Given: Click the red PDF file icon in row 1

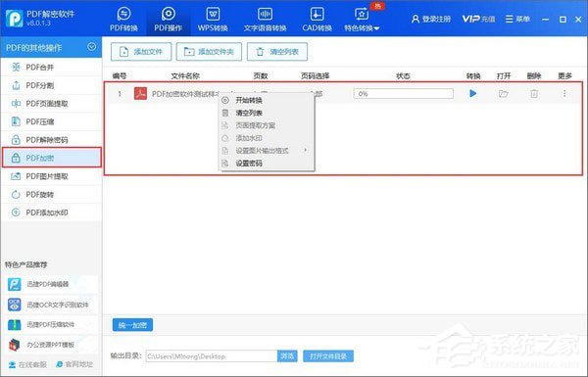Looking at the screenshot, I should 140,93.
